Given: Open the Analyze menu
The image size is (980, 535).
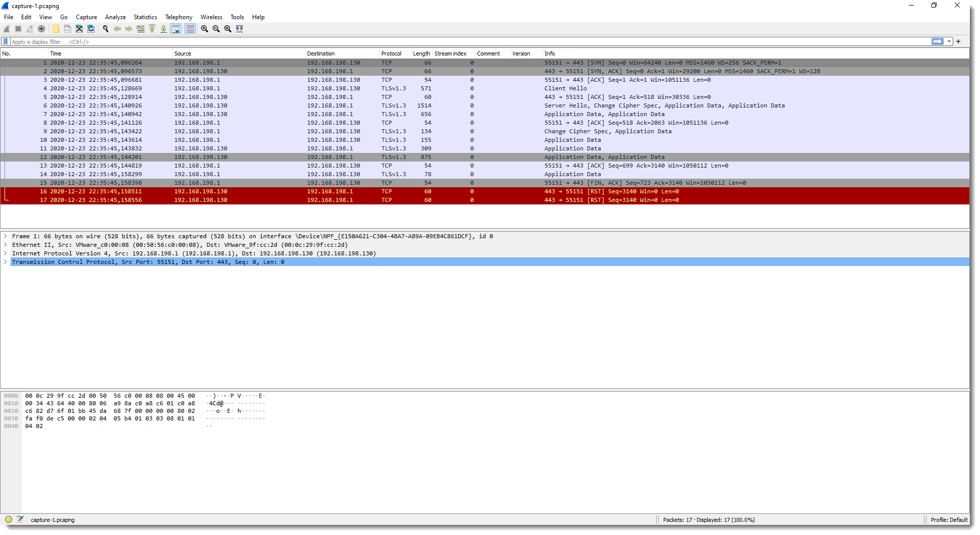Looking at the screenshot, I should (115, 17).
